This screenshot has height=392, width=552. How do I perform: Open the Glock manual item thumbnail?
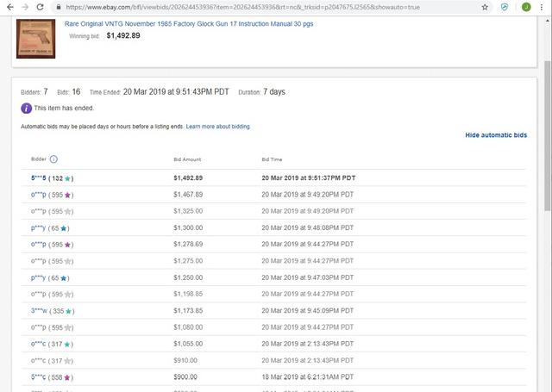pos(35,39)
